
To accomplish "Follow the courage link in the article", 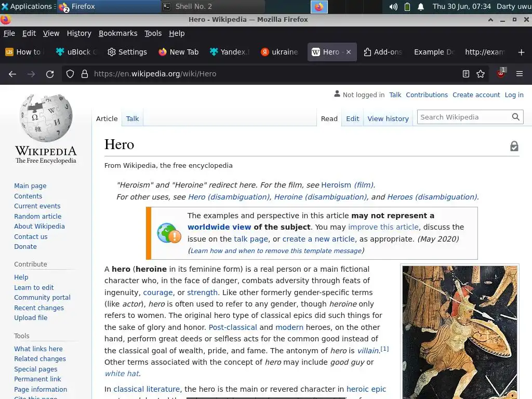I will pos(158,292).
